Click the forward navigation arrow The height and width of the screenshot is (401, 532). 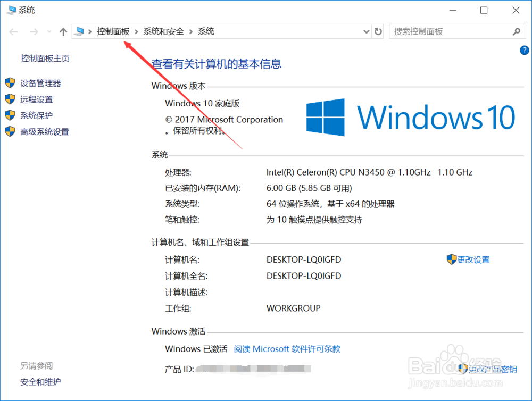pos(34,32)
